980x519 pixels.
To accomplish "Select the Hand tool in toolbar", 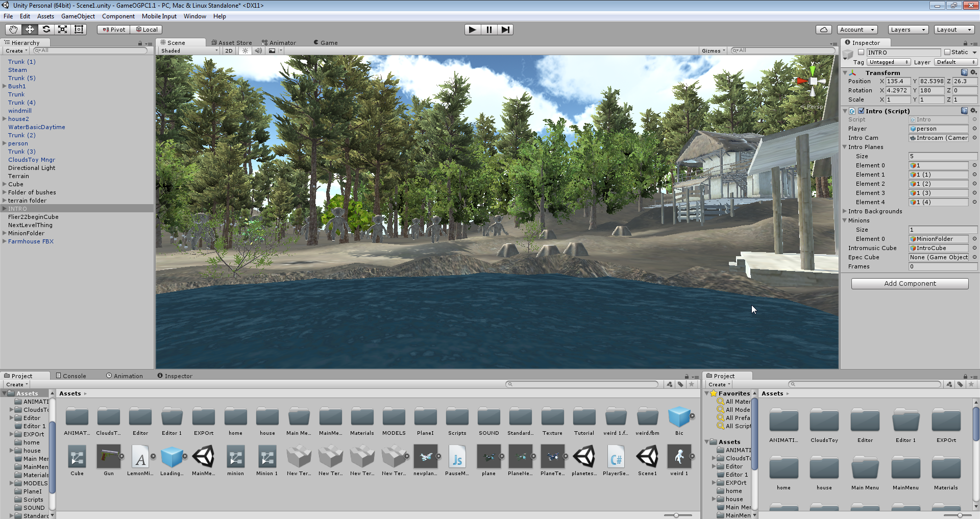I will click(13, 30).
